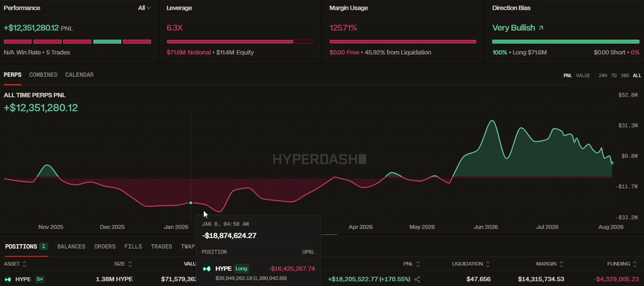The image size is (644, 286).
Task: Click the -$16,425,267.74 UPNL in tooltip
Action: pos(292,269)
